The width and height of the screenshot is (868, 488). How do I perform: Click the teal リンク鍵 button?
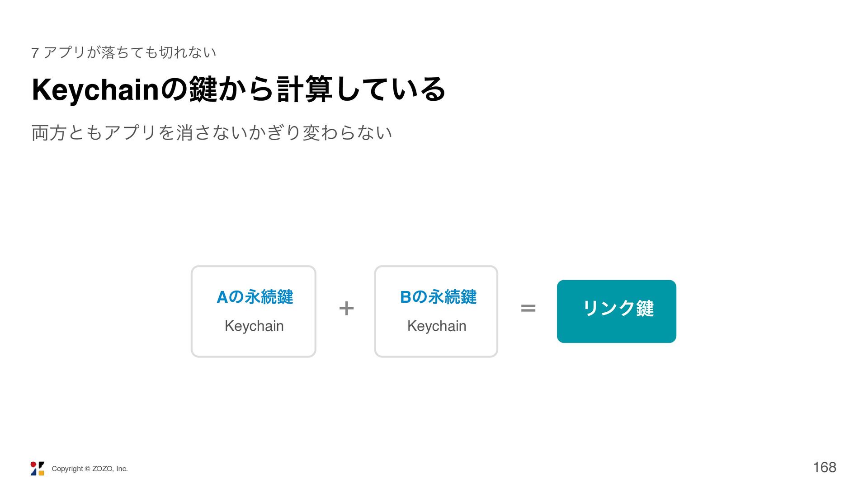coord(617,311)
